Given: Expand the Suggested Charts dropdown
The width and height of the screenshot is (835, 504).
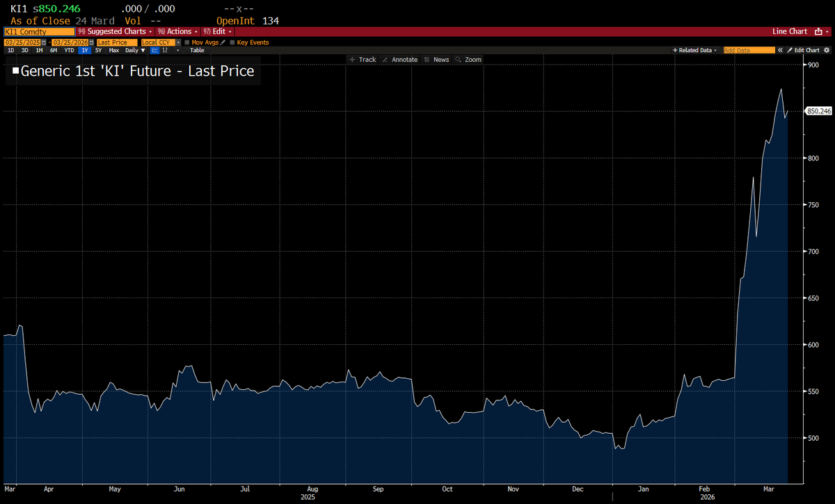Looking at the screenshot, I should (115, 31).
